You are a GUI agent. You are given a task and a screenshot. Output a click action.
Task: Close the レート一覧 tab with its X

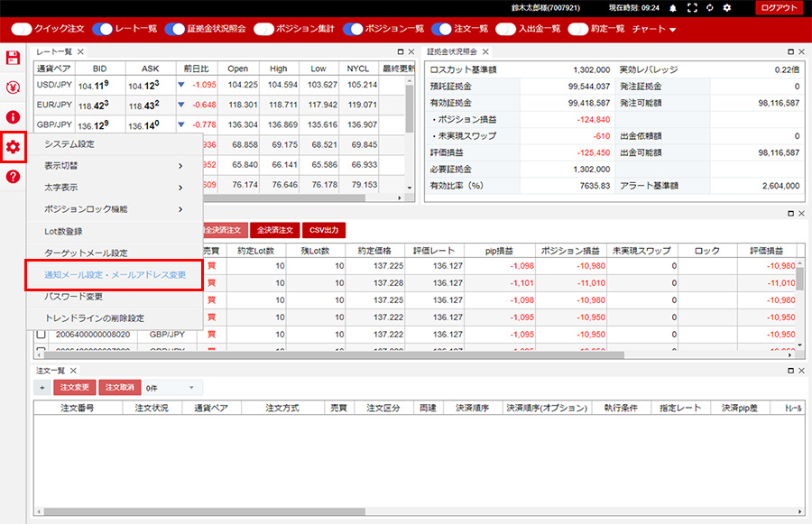80,51
